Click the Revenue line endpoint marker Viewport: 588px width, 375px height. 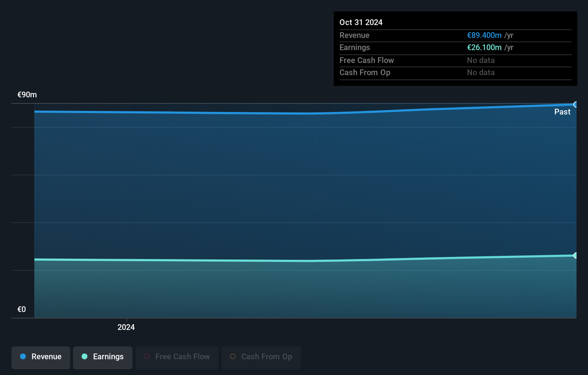tap(575, 104)
